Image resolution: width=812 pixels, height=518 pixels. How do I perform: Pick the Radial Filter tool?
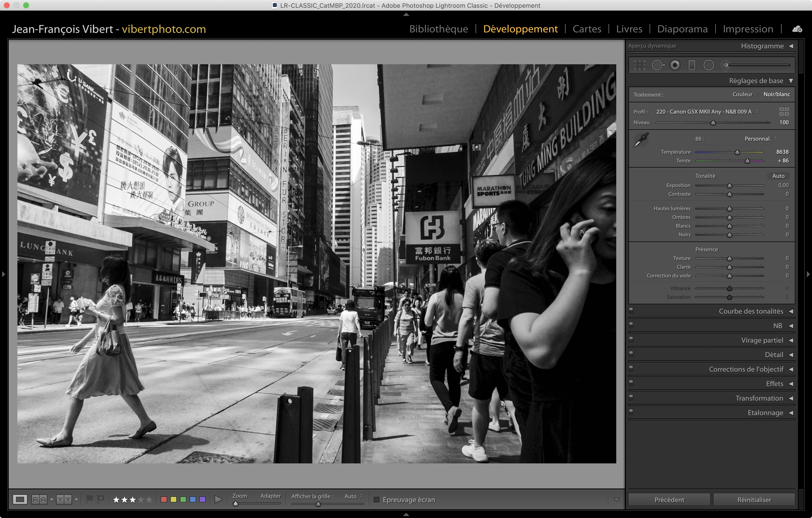coord(709,65)
